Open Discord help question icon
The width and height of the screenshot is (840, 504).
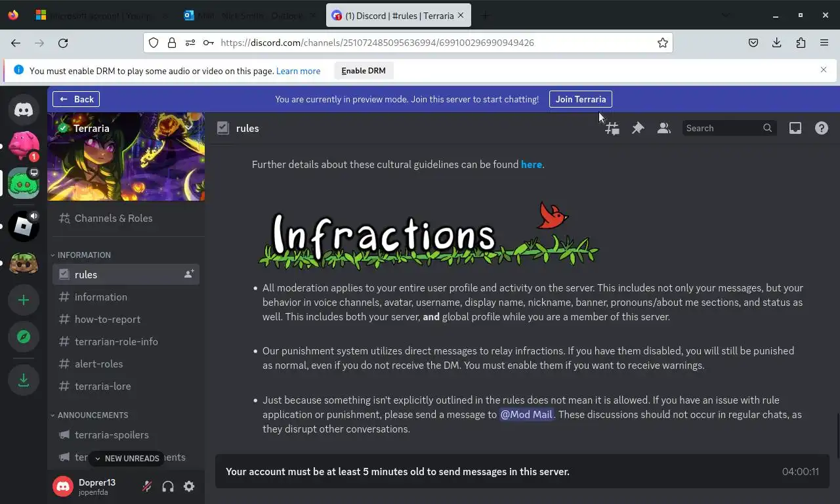point(822,128)
